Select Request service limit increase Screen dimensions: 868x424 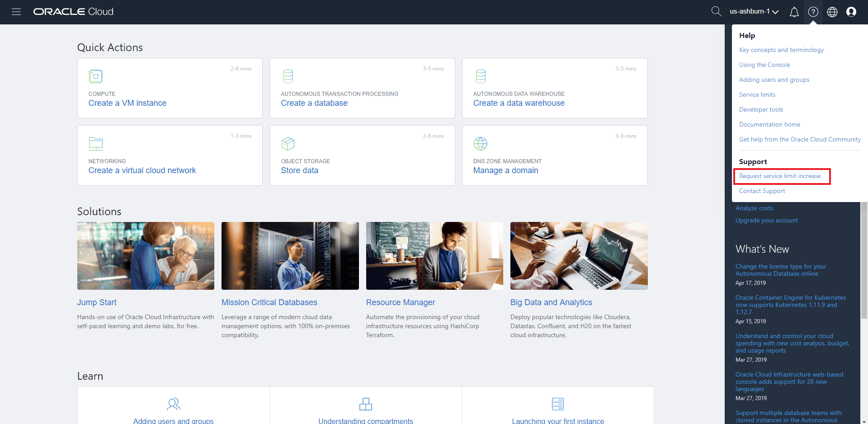tap(780, 176)
